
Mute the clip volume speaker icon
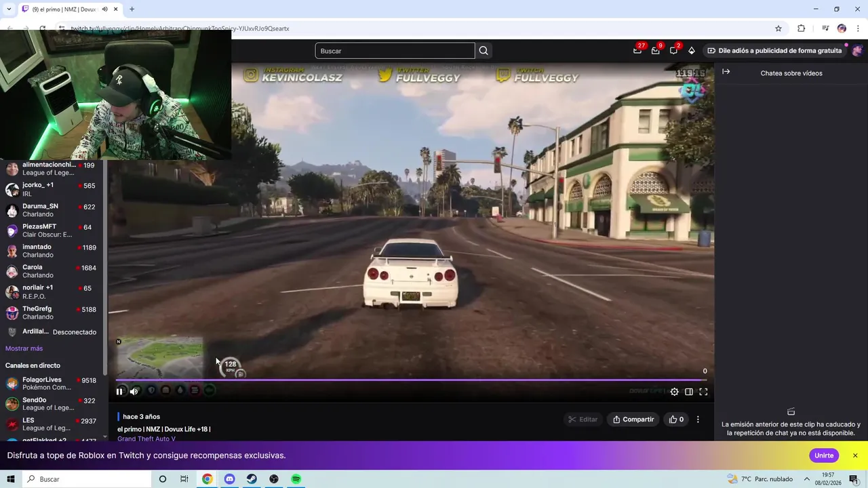(x=134, y=391)
